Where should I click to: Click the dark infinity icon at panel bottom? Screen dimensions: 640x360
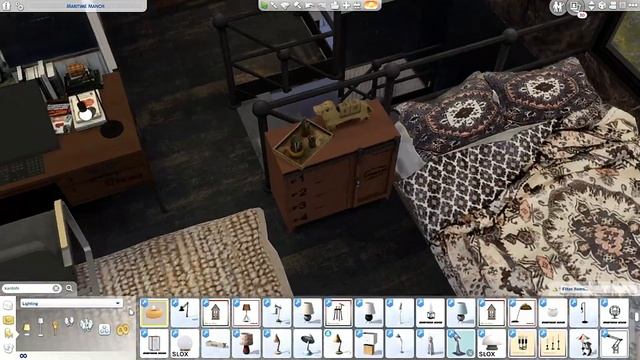point(23,356)
